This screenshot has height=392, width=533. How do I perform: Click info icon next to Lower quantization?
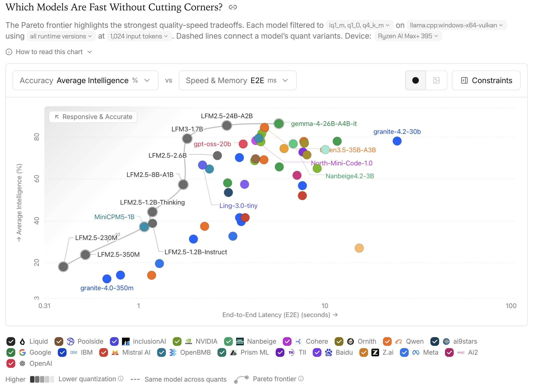click(x=121, y=379)
